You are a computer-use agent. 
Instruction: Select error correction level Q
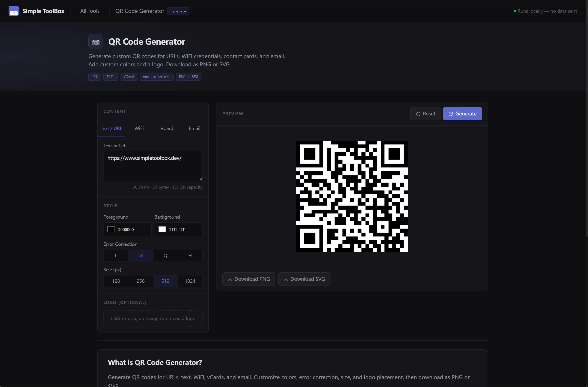click(x=165, y=255)
